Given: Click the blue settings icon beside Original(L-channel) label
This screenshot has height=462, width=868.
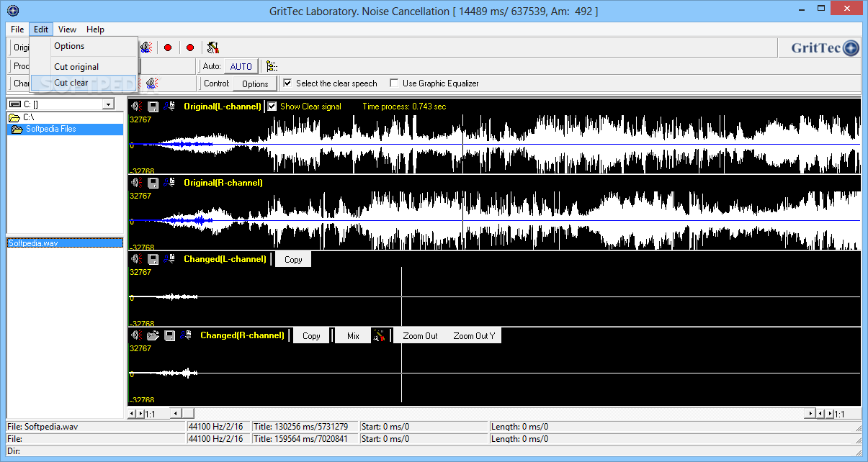Looking at the screenshot, I should coord(169,107).
